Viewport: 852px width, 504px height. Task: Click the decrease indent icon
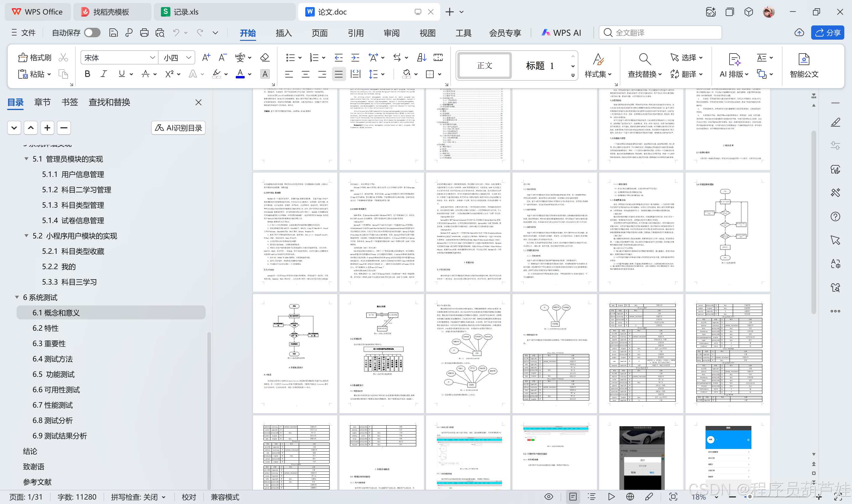[338, 57]
